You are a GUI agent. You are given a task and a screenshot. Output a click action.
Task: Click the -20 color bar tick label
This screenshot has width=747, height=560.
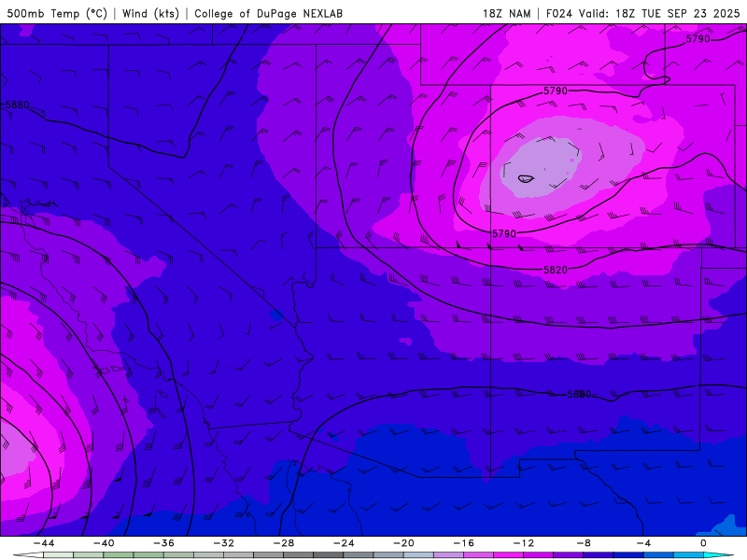click(x=404, y=543)
